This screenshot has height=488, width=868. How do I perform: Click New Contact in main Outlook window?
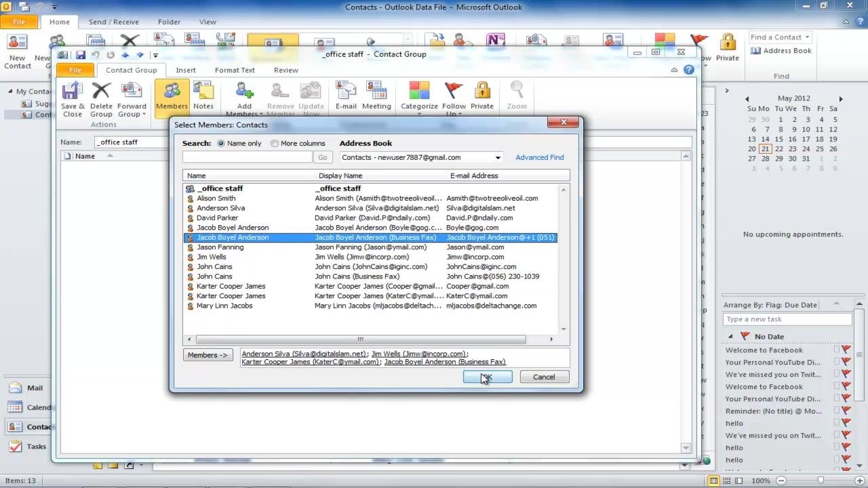coord(18,52)
